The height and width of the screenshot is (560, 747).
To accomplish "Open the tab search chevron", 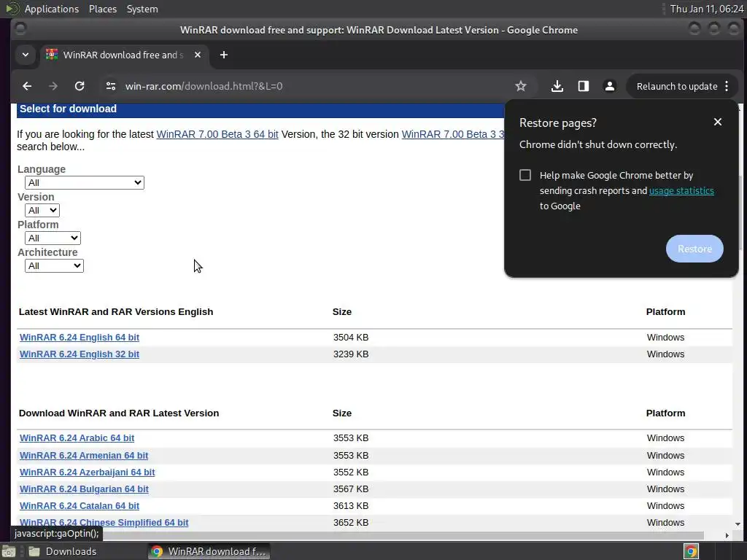I will (x=26, y=55).
